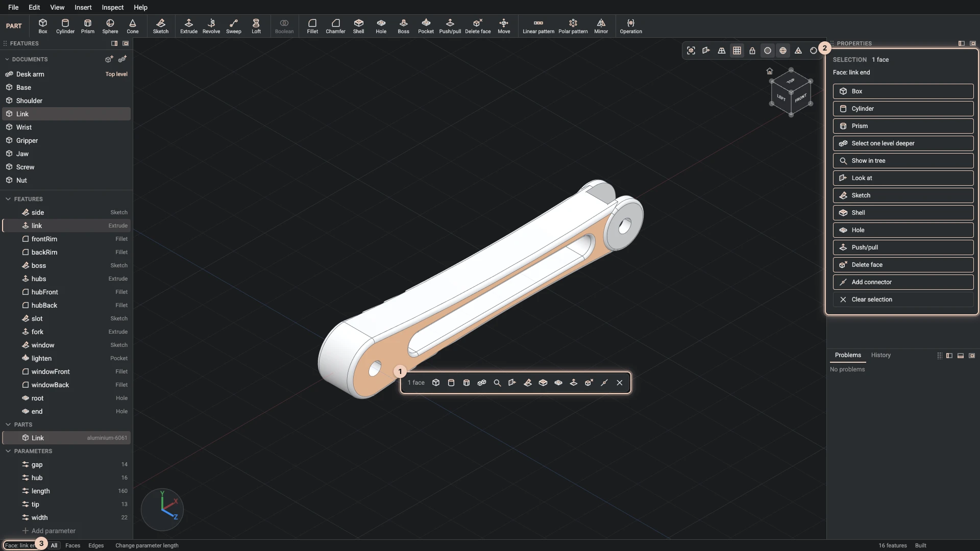Image resolution: width=980 pixels, height=551 pixels.
Task: Click TOP face of the view cube
Action: click(791, 81)
